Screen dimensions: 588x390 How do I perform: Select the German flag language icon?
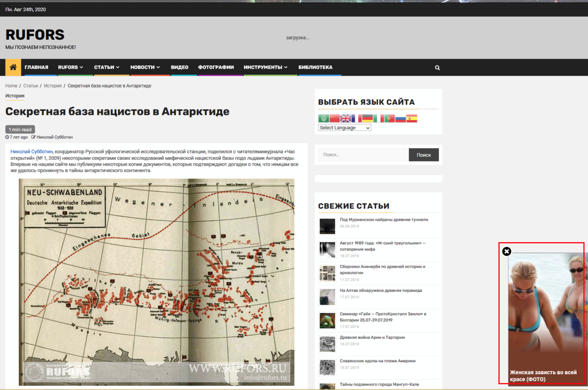click(367, 118)
